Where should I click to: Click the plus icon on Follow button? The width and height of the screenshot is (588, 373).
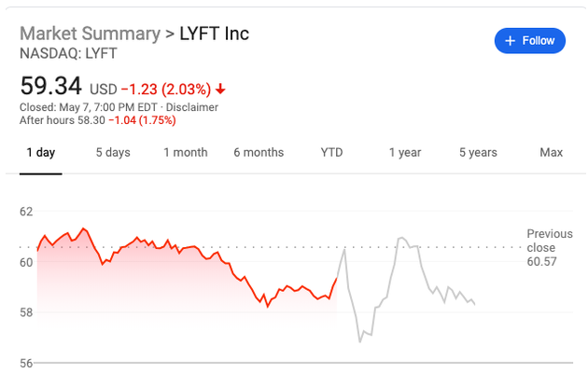coord(510,41)
